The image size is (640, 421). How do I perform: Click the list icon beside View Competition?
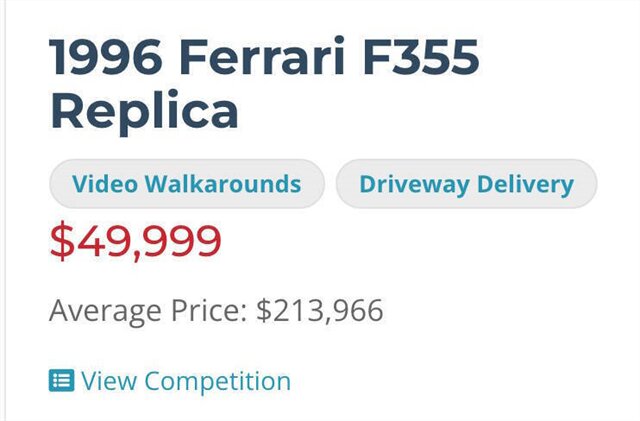click(62, 381)
